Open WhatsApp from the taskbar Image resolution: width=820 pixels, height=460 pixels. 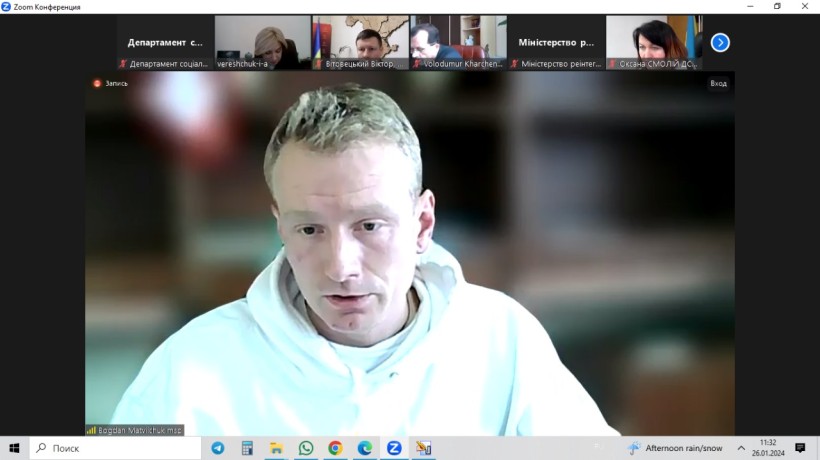(306, 448)
